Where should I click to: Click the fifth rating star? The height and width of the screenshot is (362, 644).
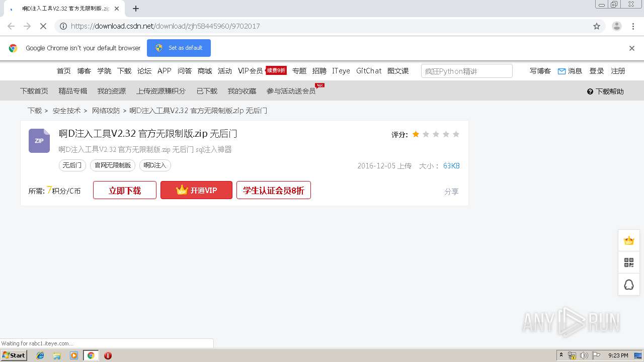point(456,134)
